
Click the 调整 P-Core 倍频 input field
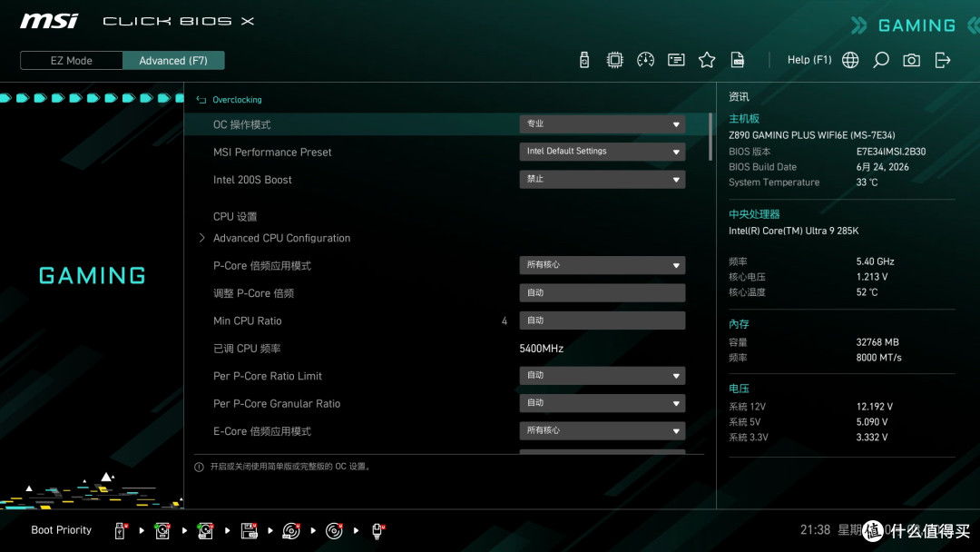pyautogui.click(x=602, y=292)
